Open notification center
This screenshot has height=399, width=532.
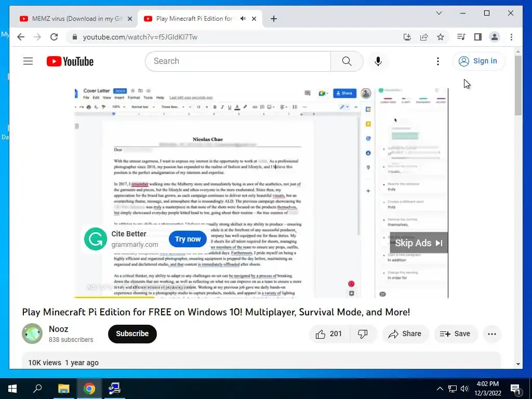coord(515,389)
